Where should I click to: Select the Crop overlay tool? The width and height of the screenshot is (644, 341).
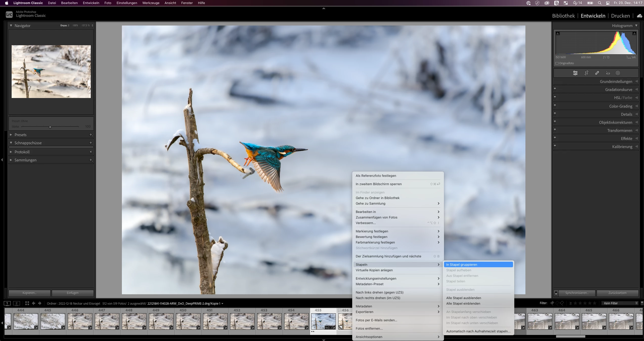(x=586, y=73)
